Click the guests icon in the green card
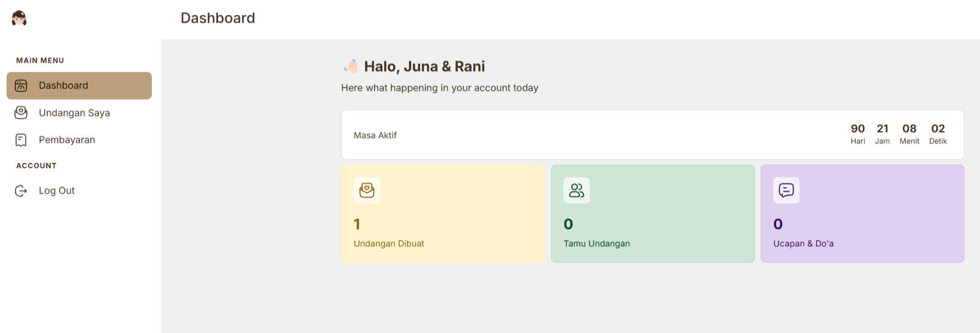This screenshot has height=333, width=980. click(x=577, y=190)
